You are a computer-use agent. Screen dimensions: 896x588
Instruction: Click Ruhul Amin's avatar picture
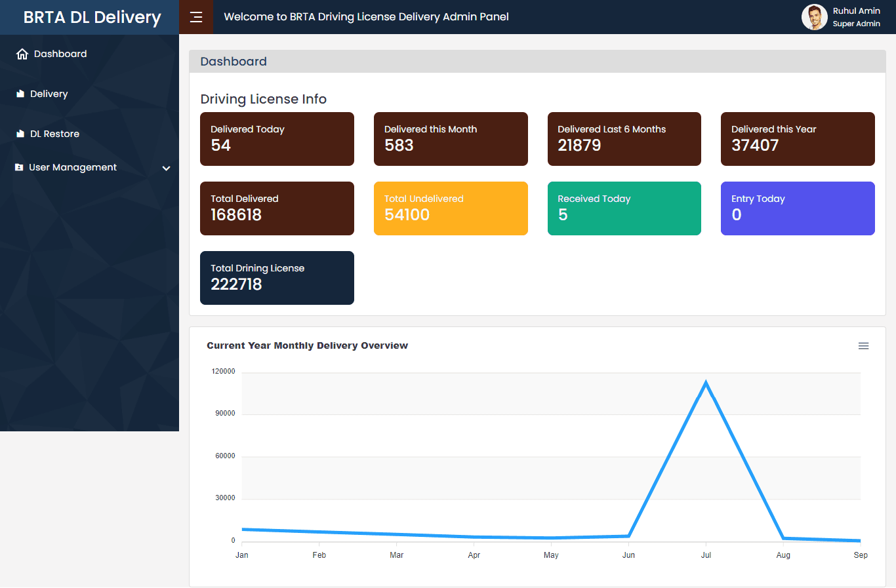click(814, 17)
